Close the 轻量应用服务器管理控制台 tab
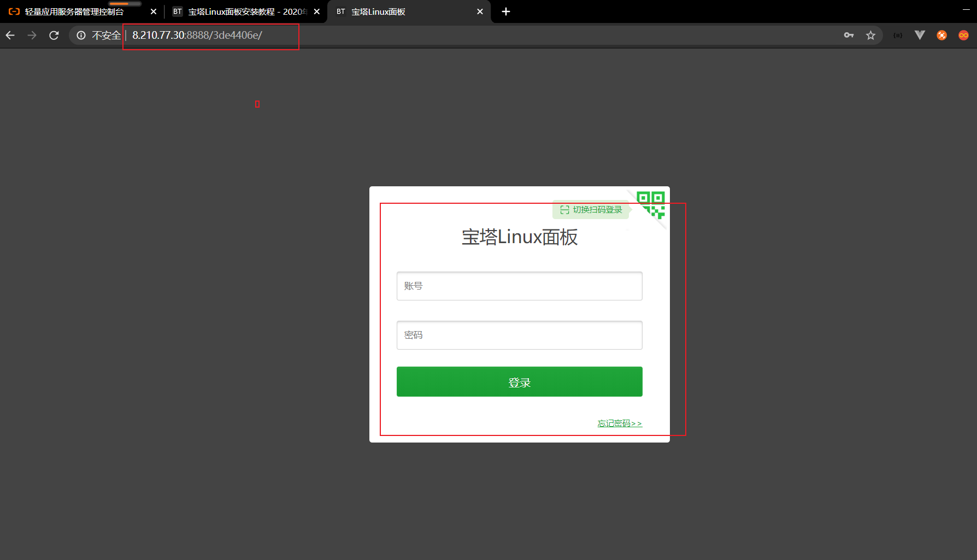 [x=154, y=11]
